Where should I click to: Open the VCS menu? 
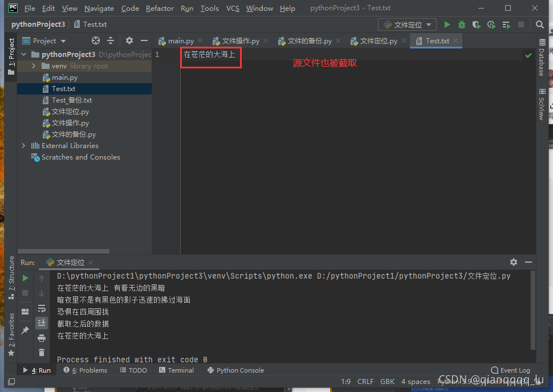point(233,8)
